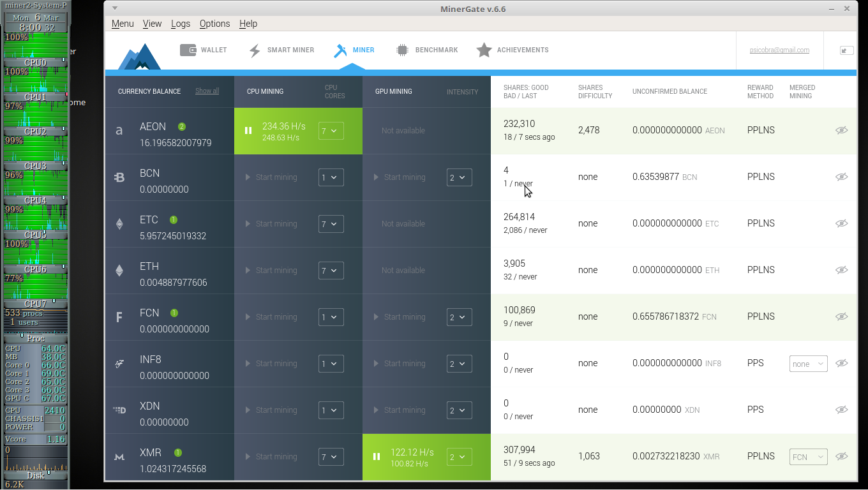
Task: Click the FCN currency icon
Action: (119, 317)
